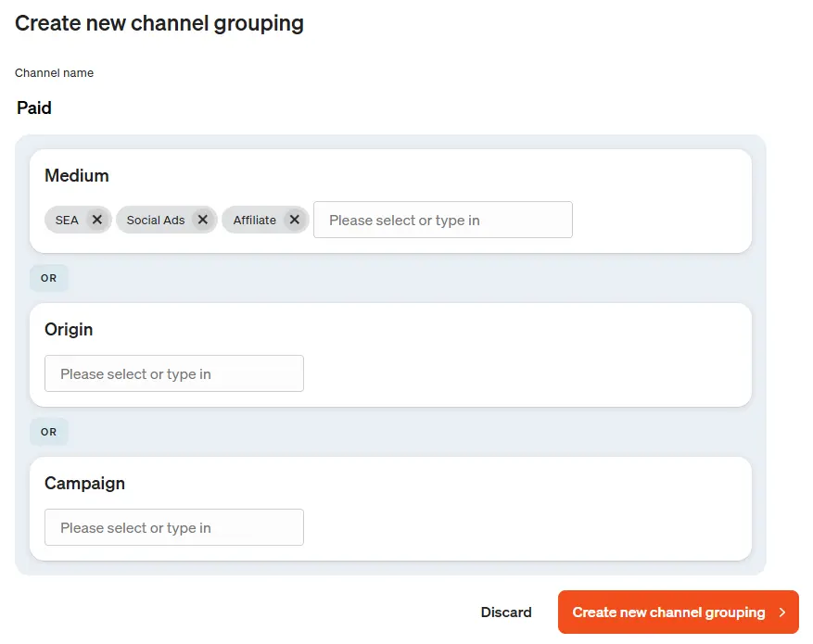Open the Campaign select-or-type field
Image resolution: width=813 pixels, height=644 pixels.
coord(173,527)
